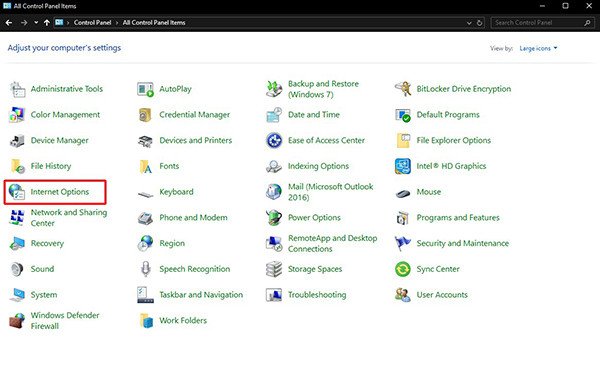Open the Speech Recognition microphone icon
This screenshot has width=600, height=368.
[x=145, y=269]
